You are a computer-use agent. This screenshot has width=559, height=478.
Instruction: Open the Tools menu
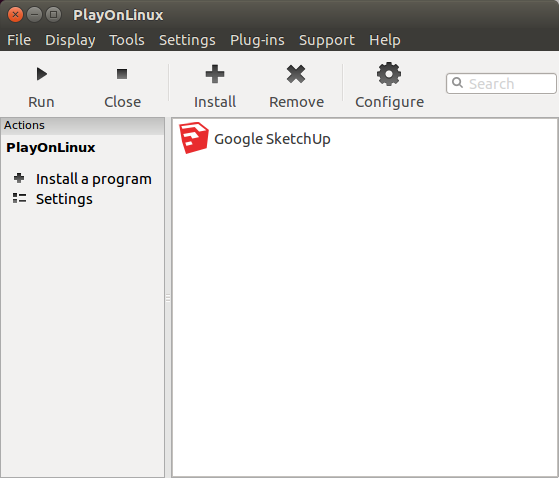click(127, 40)
